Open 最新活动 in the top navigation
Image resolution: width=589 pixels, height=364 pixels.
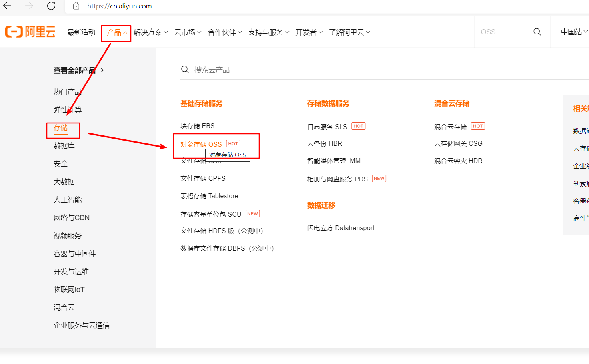pyautogui.click(x=81, y=32)
